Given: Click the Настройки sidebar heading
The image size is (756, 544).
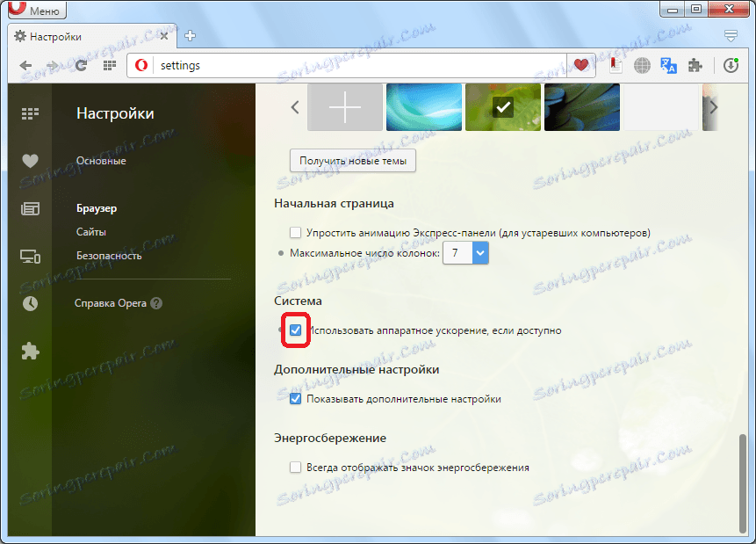Looking at the screenshot, I should click(x=115, y=113).
